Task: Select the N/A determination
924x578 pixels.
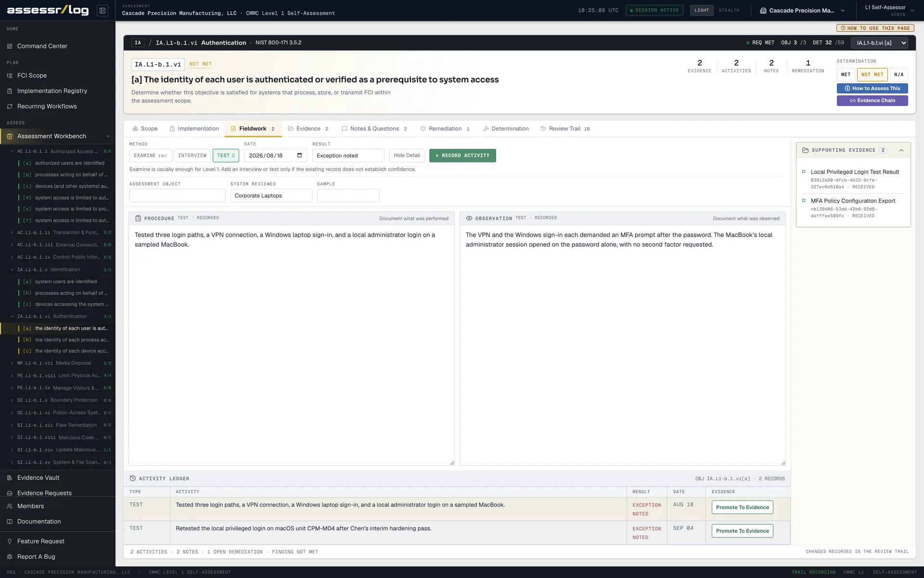Action: [898, 75]
